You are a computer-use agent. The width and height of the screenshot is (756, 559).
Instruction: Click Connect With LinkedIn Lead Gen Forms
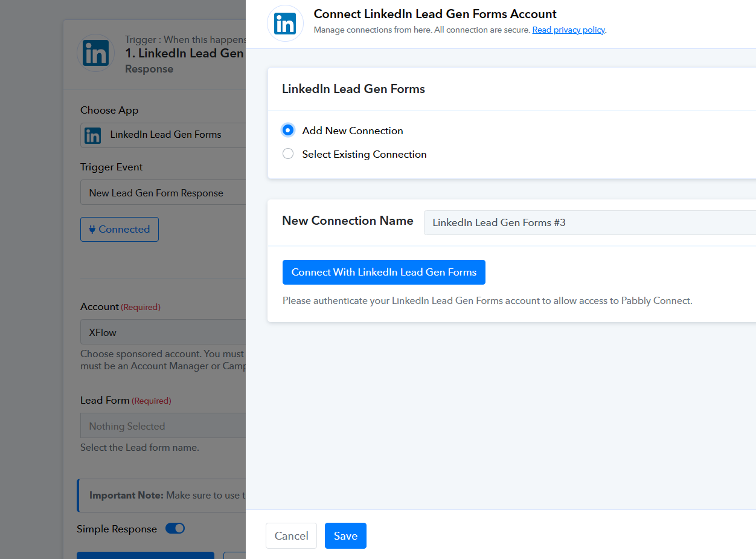(x=384, y=272)
